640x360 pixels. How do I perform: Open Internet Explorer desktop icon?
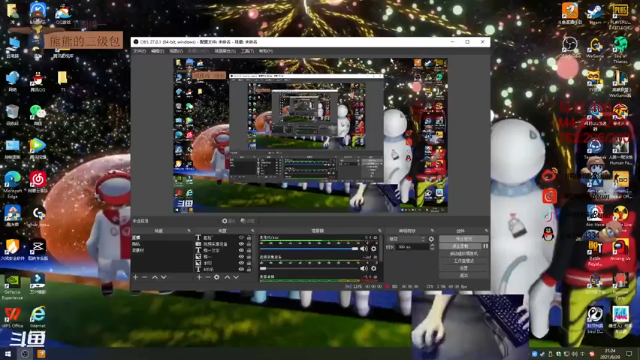tap(38, 317)
